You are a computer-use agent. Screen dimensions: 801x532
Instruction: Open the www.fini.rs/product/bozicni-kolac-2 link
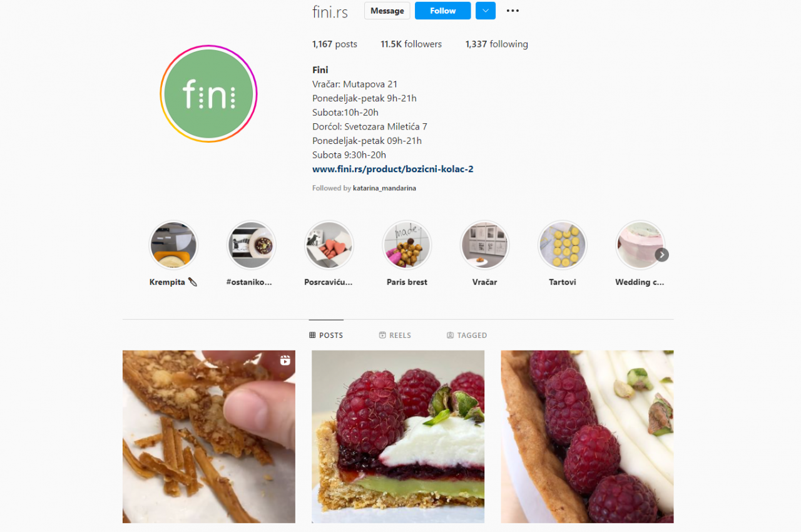[x=393, y=169]
